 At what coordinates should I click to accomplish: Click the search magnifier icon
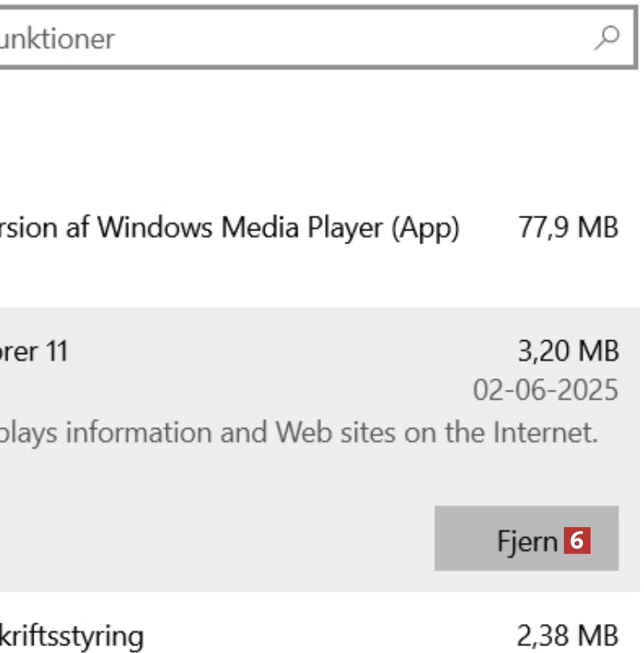[x=607, y=37]
